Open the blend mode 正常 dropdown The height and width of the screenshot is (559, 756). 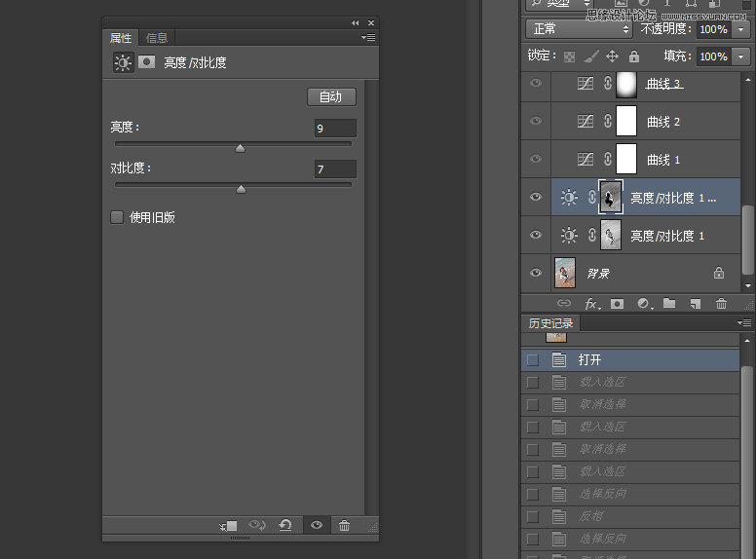pyautogui.click(x=578, y=29)
